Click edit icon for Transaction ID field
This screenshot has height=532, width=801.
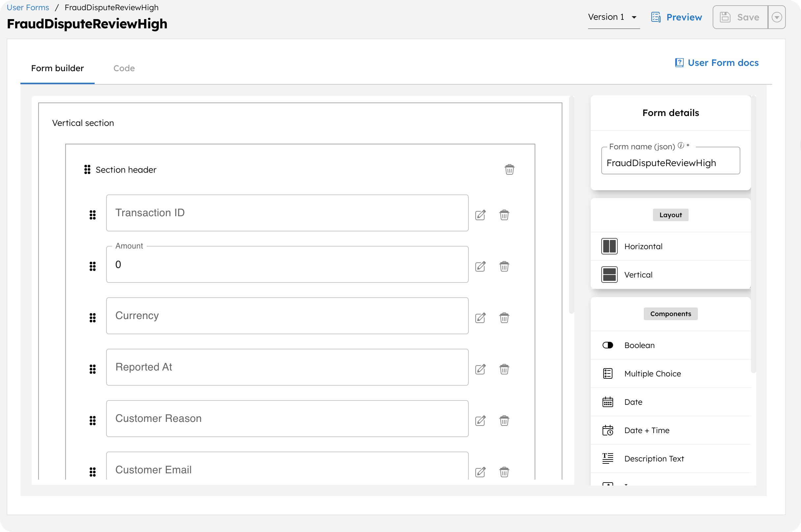click(x=480, y=215)
